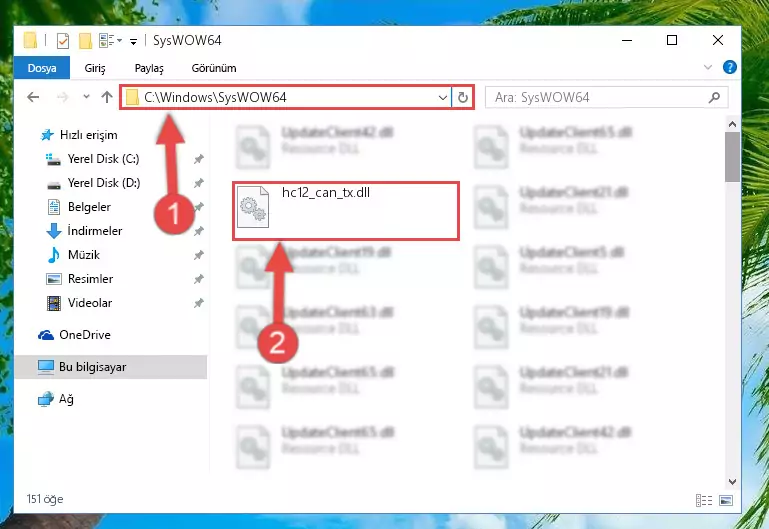769x529 pixels.
Task: Open recent locations dropdown arrow
Action: tap(86, 97)
